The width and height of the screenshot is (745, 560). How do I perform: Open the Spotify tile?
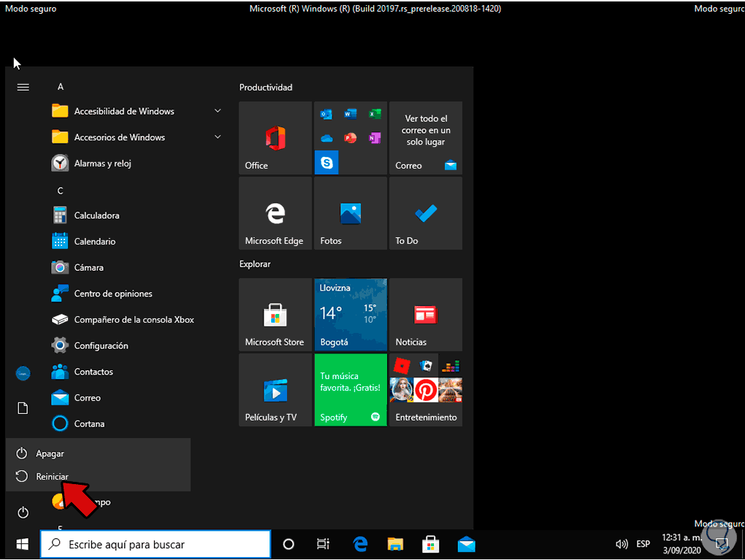click(x=351, y=390)
